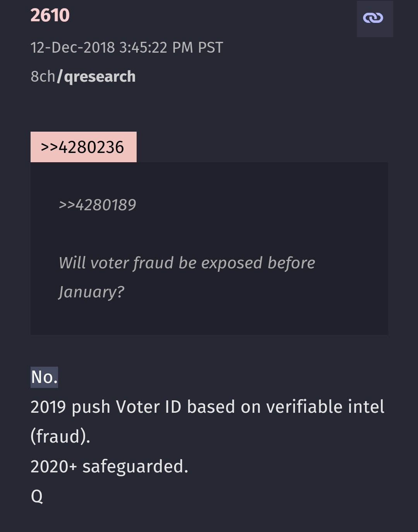The image size is (418, 532).
Task: Open the /qresearch board link
Action: pyautogui.click(x=97, y=77)
